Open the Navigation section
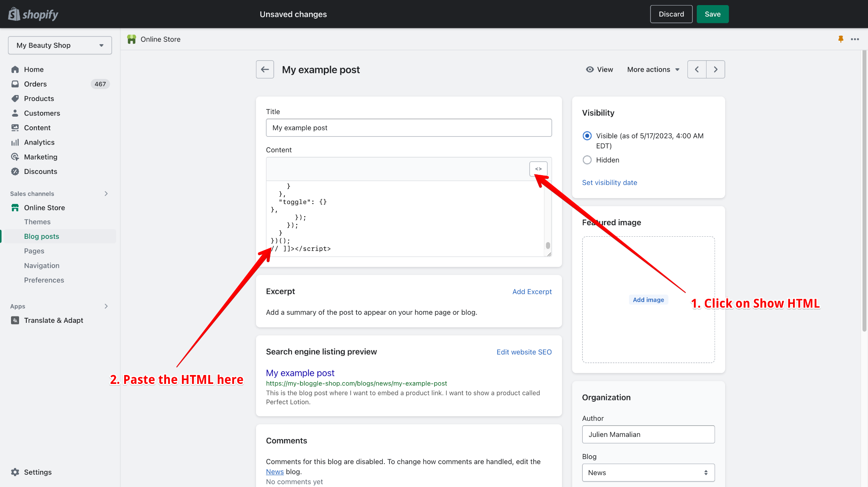The image size is (868, 487). click(x=42, y=265)
